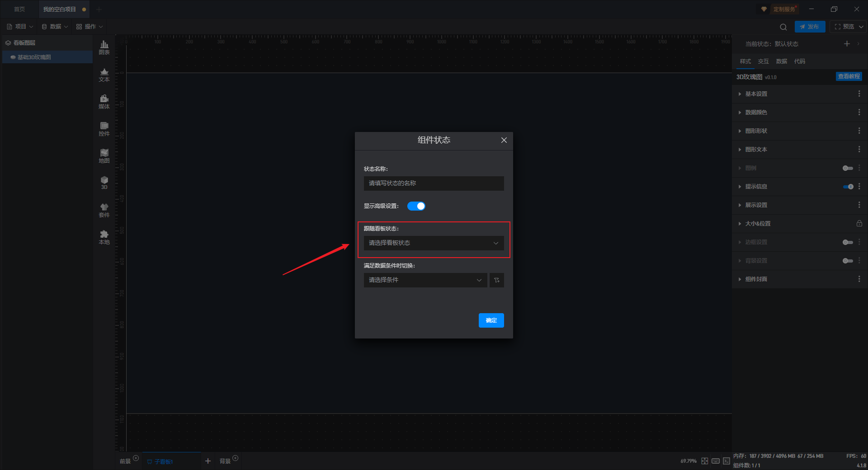This screenshot has width=868, height=470.
Task: Close the 组件状态 dialog
Action: (x=504, y=140)
